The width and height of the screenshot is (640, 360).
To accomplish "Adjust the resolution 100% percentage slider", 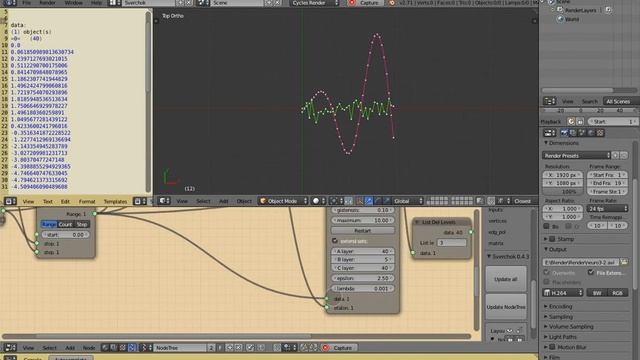I will pyautogui.click(x=563, y=191).
